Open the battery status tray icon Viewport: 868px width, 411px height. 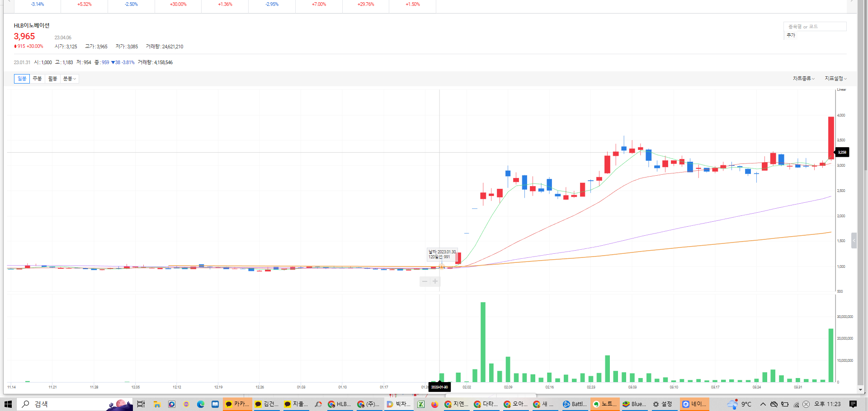coord(785,404)
